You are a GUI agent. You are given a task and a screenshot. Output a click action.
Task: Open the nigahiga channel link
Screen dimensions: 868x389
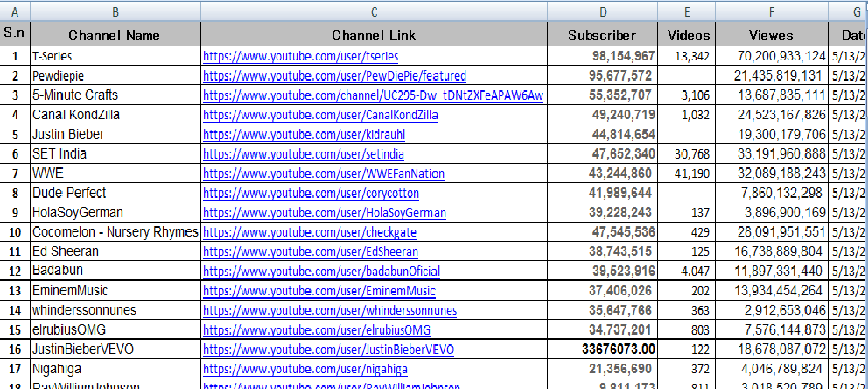point(305,369)
